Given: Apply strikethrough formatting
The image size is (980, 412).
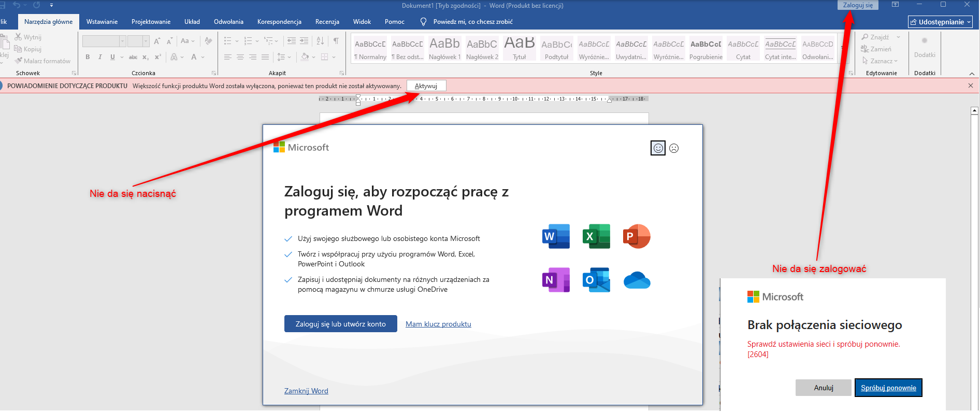Looking at the screenshot, I should click(133, 57).
